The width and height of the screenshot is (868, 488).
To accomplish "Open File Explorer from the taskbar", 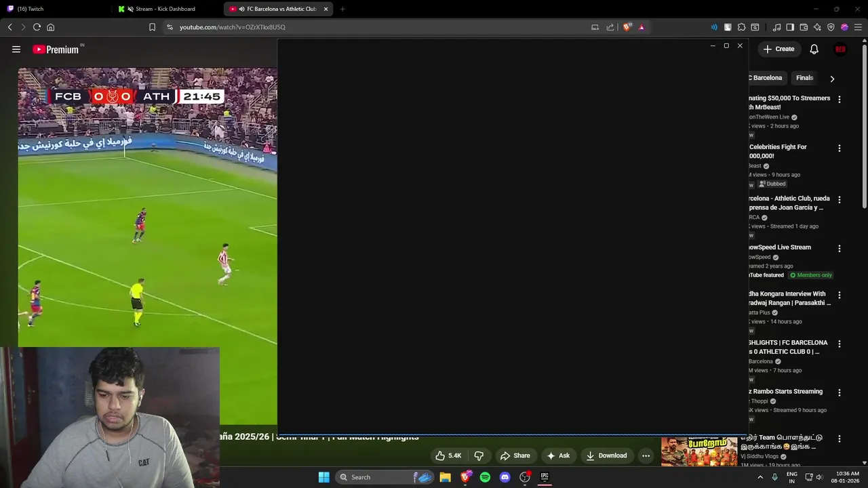I will (445, 477).
